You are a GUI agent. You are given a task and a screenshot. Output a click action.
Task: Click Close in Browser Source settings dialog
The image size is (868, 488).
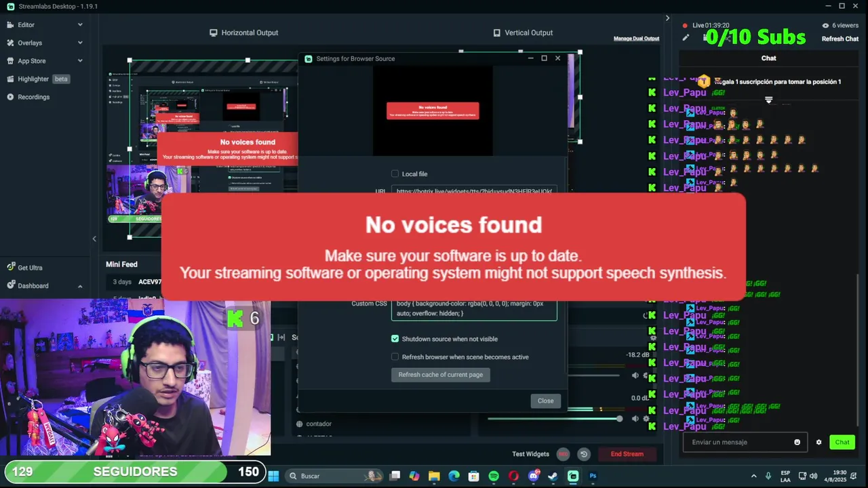pyautogui.click(x=546, y=401)
